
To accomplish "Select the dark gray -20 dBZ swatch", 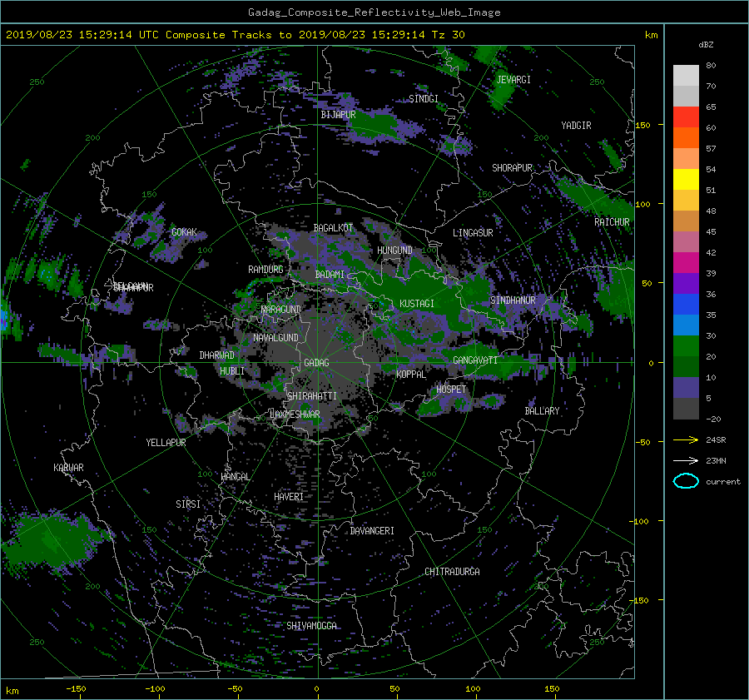I will pyautogui.click(x=686, y=409).
